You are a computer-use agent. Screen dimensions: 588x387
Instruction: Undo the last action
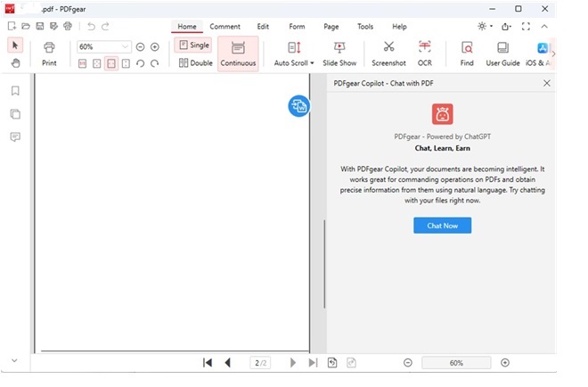[91, 26]
